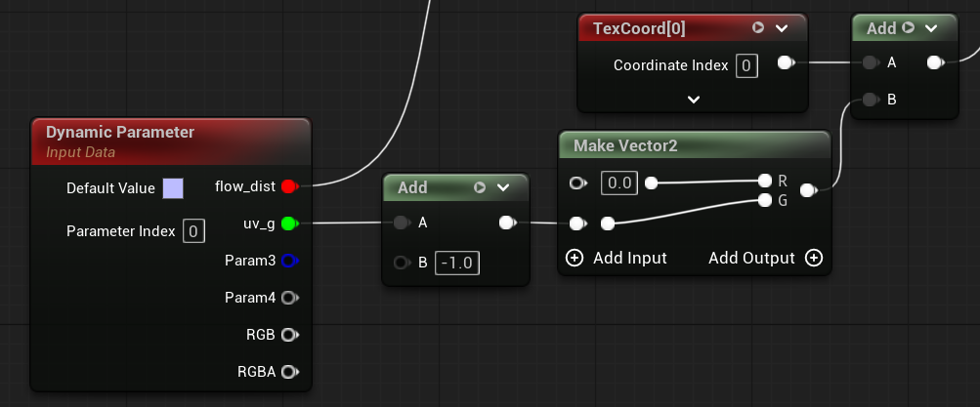Image resolution: width=980 pixels, height=407 pixels.
Task: Click the B value field showing -1.0
Action: [x=457, y=263]
